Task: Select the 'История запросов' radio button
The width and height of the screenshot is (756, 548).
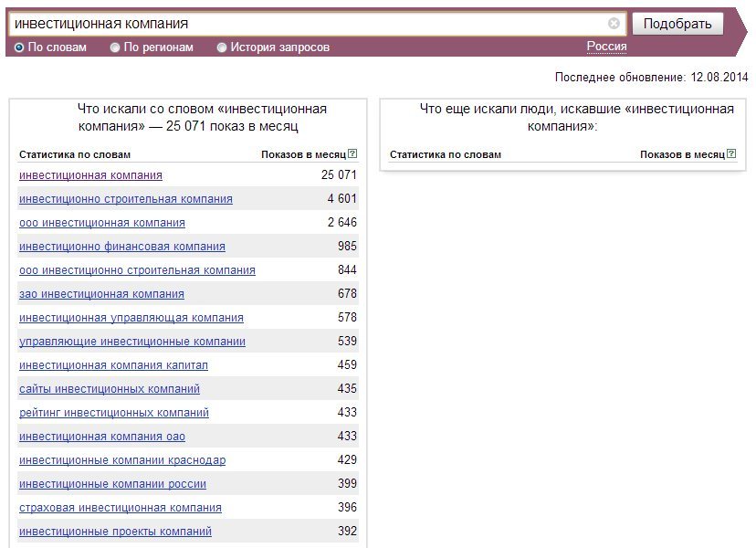Action: click(222, 47)
